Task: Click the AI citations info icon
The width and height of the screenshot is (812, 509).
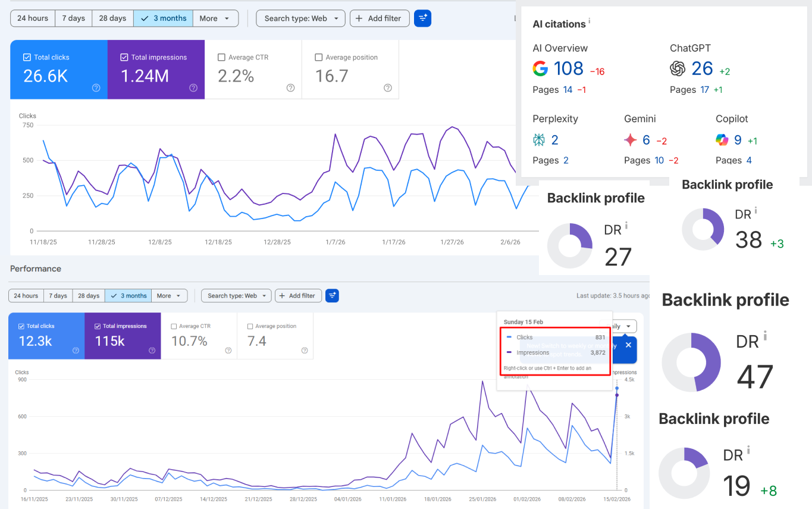Action: (x=589, y=20)
